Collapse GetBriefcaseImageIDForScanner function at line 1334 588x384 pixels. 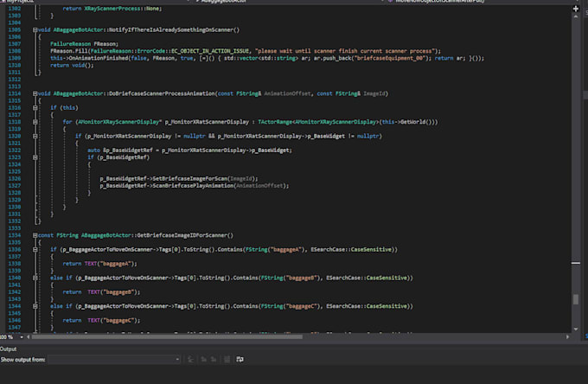coord(35,235)
